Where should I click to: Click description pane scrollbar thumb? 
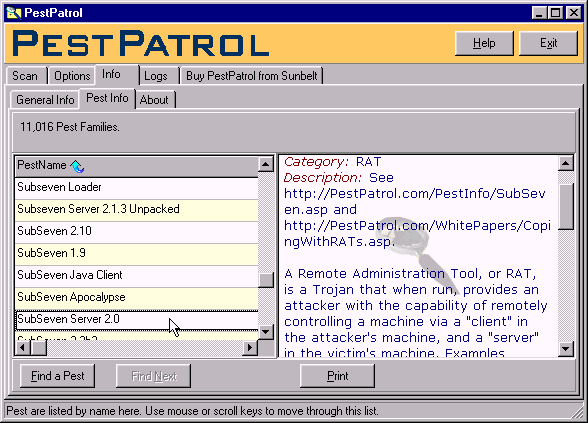point(566,206)
